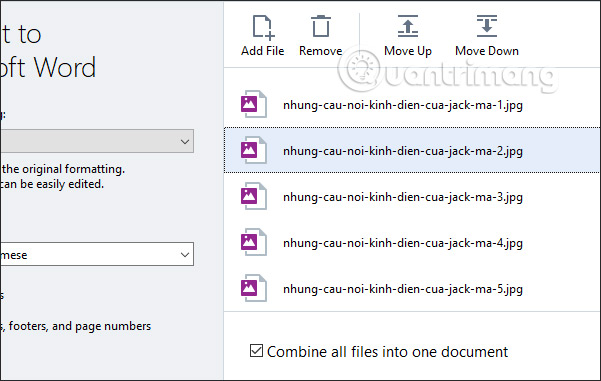Open the grayed formatting dropdown

[x=97, y=141]
